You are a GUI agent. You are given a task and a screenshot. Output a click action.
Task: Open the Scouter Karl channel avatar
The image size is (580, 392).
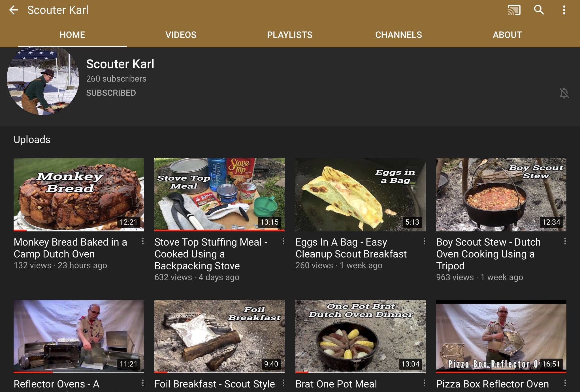[x=43, y=81]
